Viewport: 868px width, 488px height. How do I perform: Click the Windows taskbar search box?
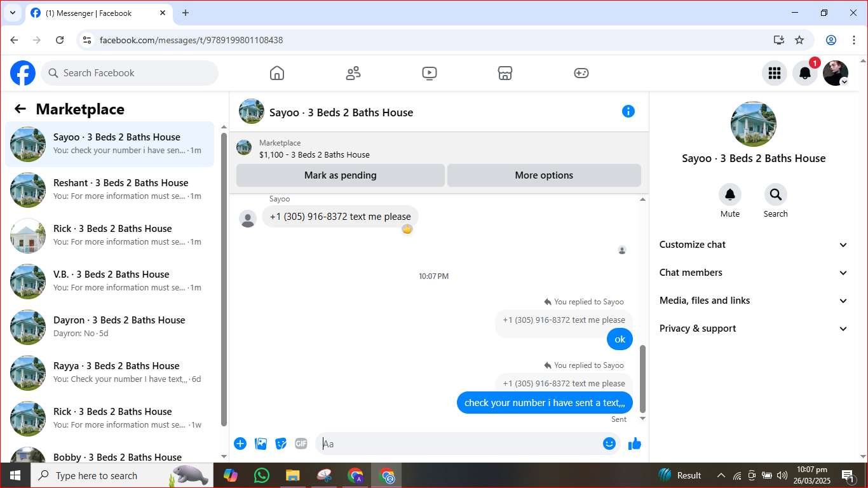click(x=122, y=475)
